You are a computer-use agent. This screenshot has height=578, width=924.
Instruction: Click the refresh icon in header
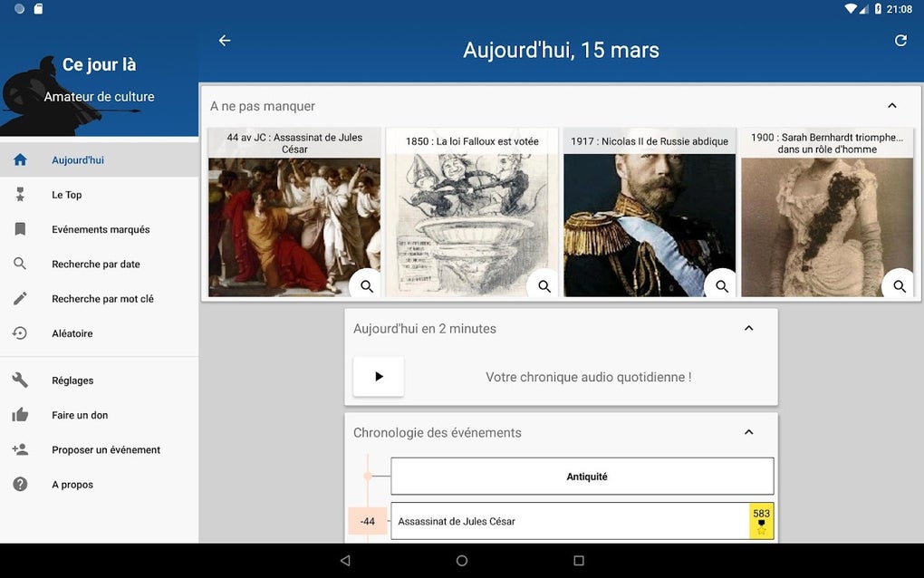pyautogui.click(x=900, y=40)
